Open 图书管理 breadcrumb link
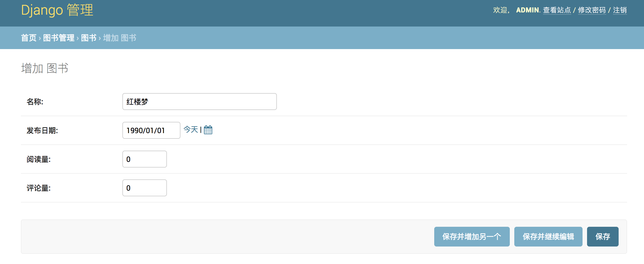 click(59, 38)
